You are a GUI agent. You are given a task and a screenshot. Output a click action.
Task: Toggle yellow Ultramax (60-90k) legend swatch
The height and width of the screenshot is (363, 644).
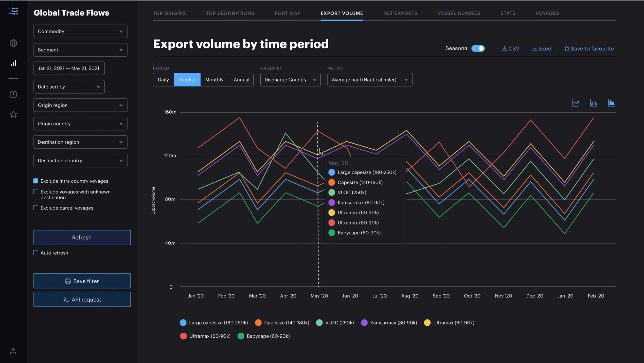427,323
